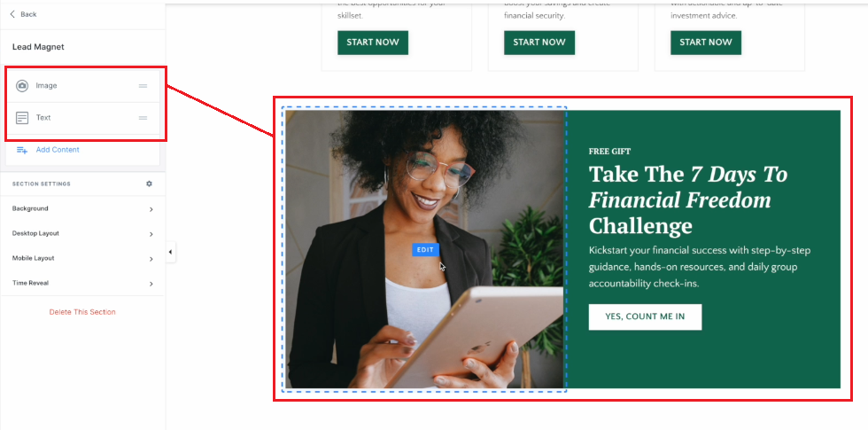Expand the Desktop Layout chevron
Viewport: 868px width, 430px height.
click(x=151, y=234)
